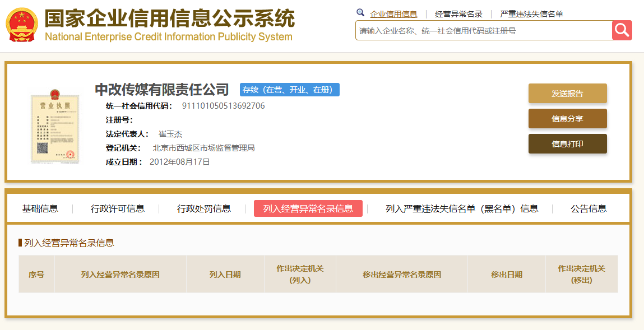This screenshot has width=644, height=330.
Task: Click the 序号 column header
Action: [x=36, y=274]
